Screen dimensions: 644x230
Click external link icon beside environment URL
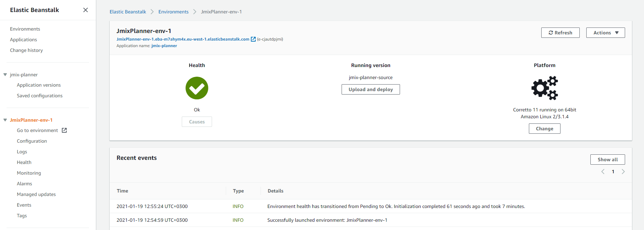click(253, 39)
